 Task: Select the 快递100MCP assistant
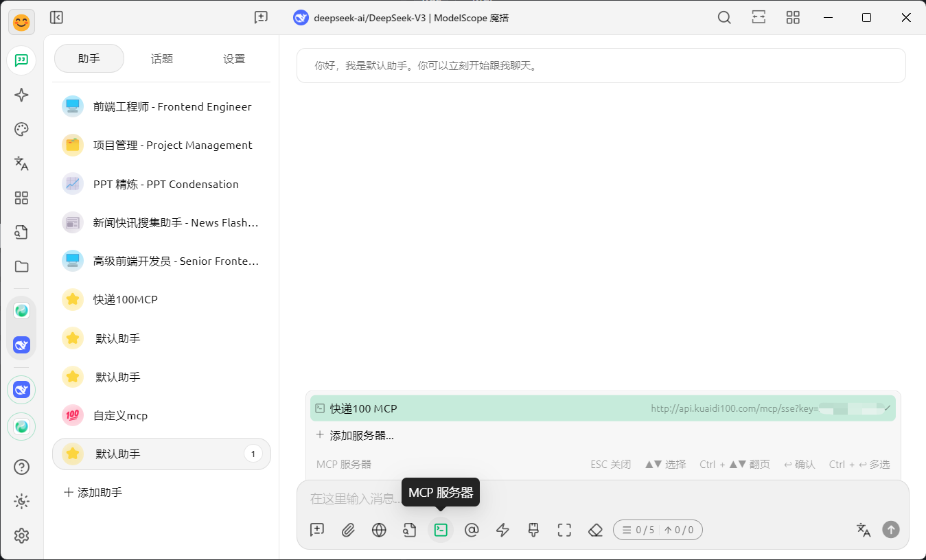pos(161,300)
